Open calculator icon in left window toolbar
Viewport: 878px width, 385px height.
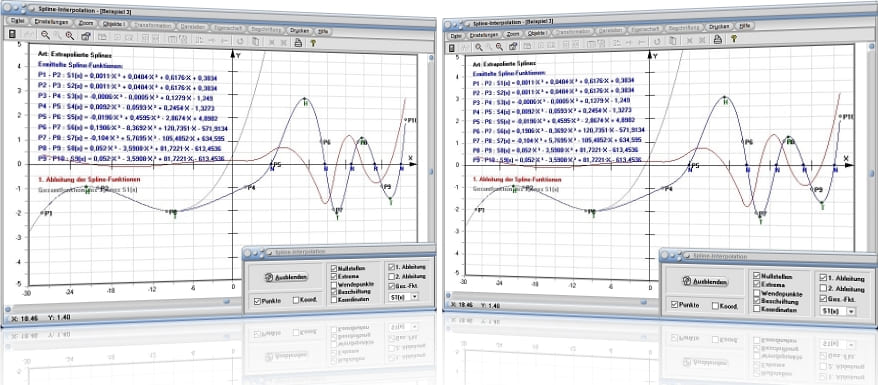tap(12, 35)
